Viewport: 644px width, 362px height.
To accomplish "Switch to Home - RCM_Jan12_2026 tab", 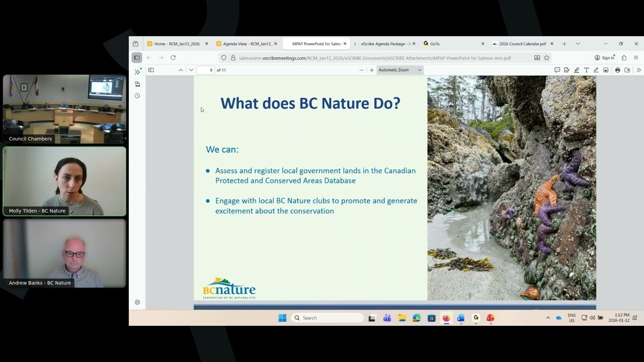I will [177, 44].
